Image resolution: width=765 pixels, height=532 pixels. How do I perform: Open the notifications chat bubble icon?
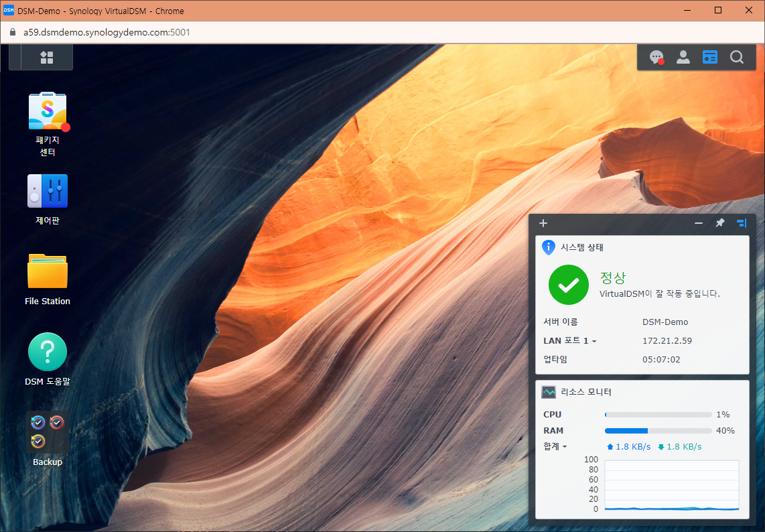pyautogui.click(x=656, y=58)
